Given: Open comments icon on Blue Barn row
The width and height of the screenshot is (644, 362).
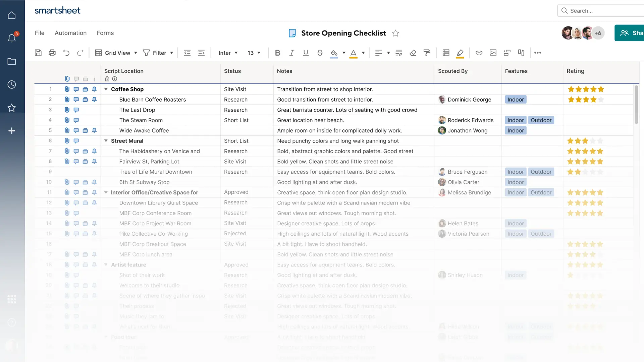Looking at the screenshot, I should click(76, 100).
